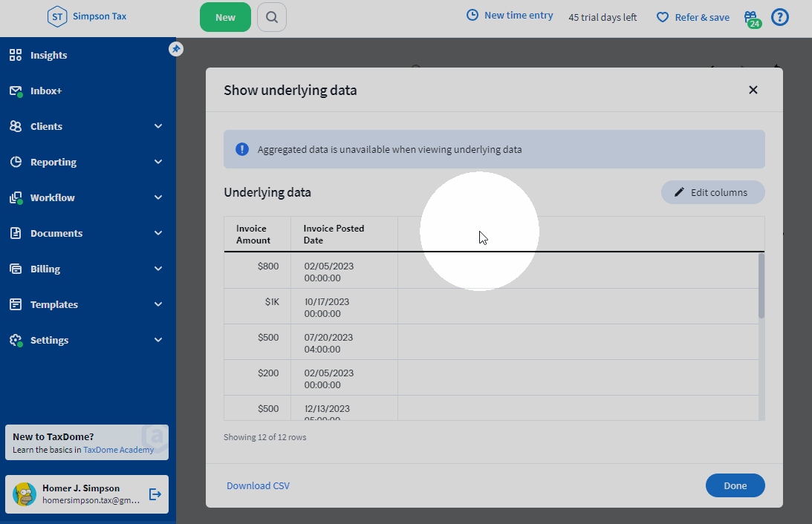
Task: Click the gift icon with badge 24
Action: pyautogui.click(x=752, y=18)
